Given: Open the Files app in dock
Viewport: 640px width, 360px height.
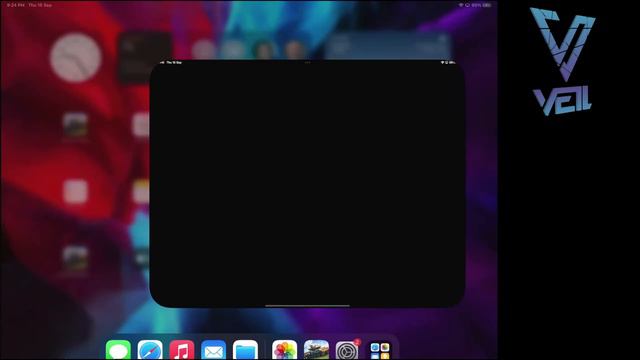Looking at the screenshot, I should [x=245, y=350].
